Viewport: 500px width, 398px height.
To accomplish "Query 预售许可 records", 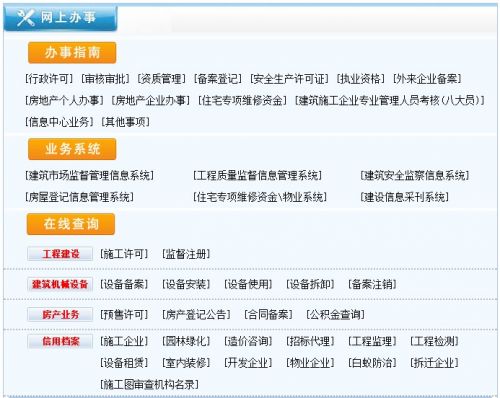I will [124, 314].
